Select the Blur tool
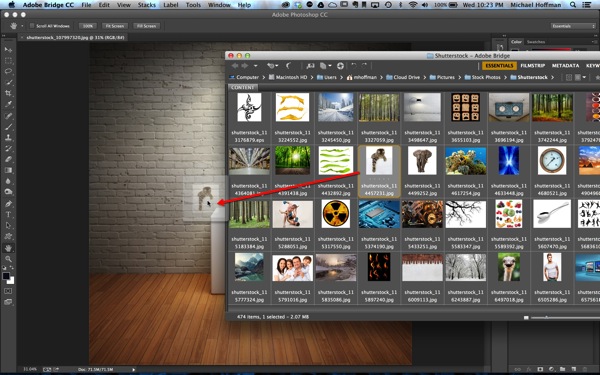Viewport: 600px width, 375px height. [x=8, y=181]
